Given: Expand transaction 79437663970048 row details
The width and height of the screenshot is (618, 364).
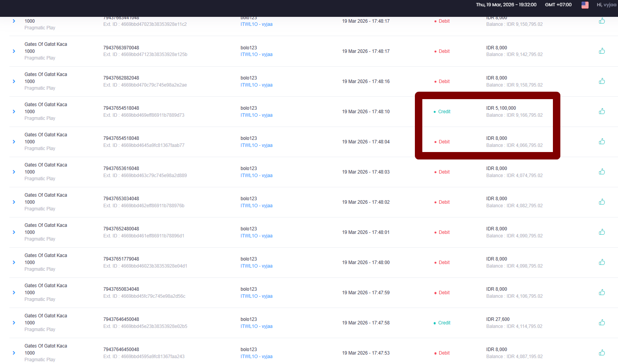Looking at the screenshot, I should point(14,51).
